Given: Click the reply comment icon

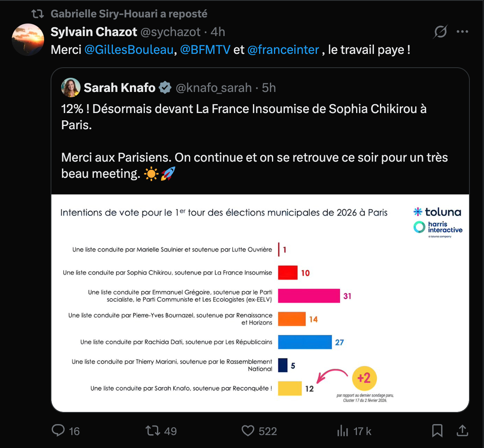Looking at the screenshot, I should click(58, 430).
